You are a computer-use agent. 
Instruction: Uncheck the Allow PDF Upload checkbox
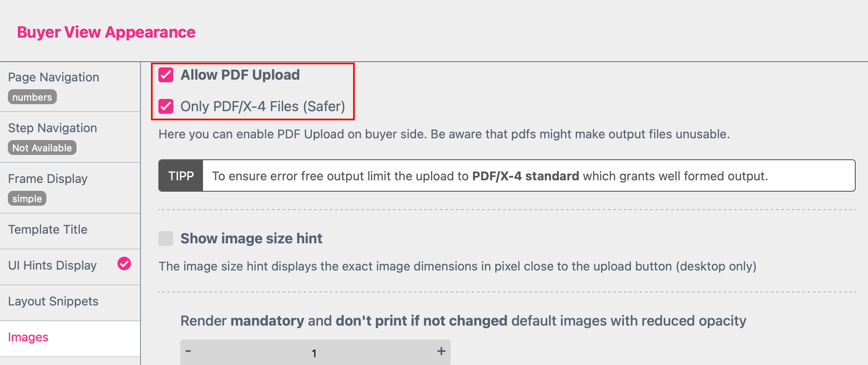point(166,75)
